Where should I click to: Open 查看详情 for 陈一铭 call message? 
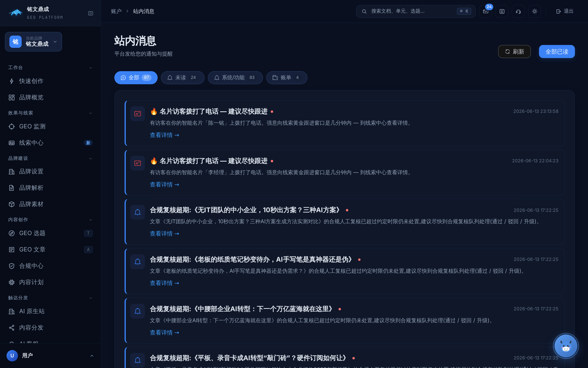[x=165, y=135]
